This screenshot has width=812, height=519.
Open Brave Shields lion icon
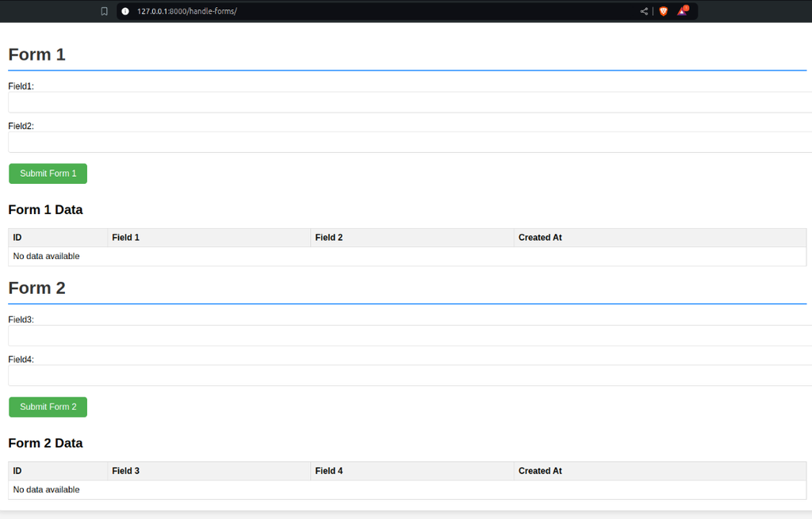tap(664, 11)
